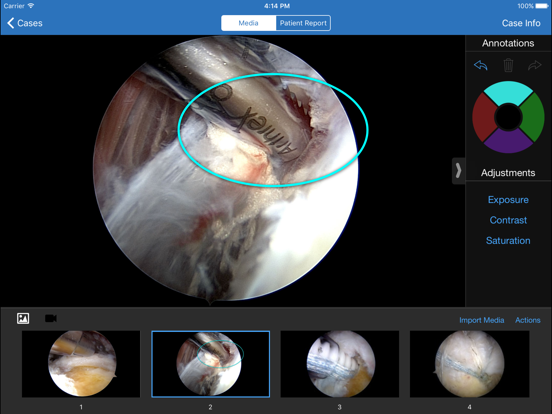This screenshot has height=414, width=552.
Task: Redo the annotation
Action: [534, 65]
